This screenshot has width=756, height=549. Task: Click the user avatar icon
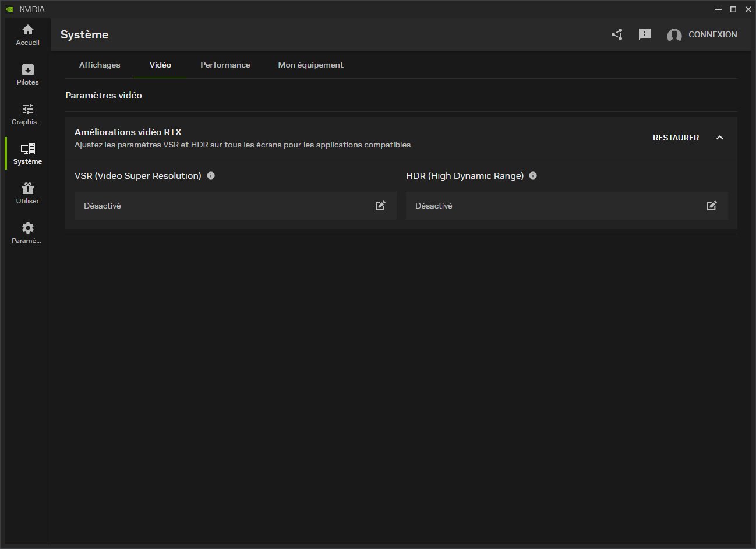click(x=674, y=36)
